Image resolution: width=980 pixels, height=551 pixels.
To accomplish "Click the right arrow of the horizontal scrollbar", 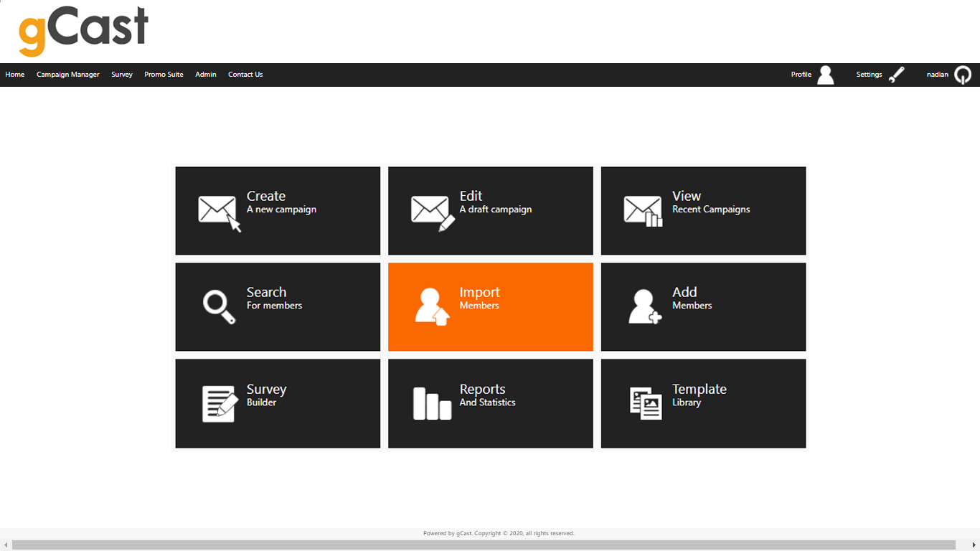I will click(x=975, y=544).
